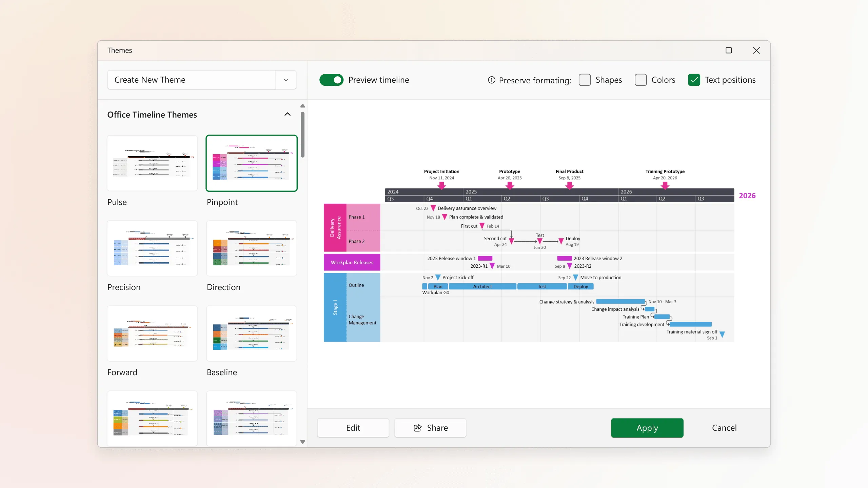Click the Final Product milestone arrow
Image resolution: width=868 pixels, height=488 pixels.
click(570, 185)
